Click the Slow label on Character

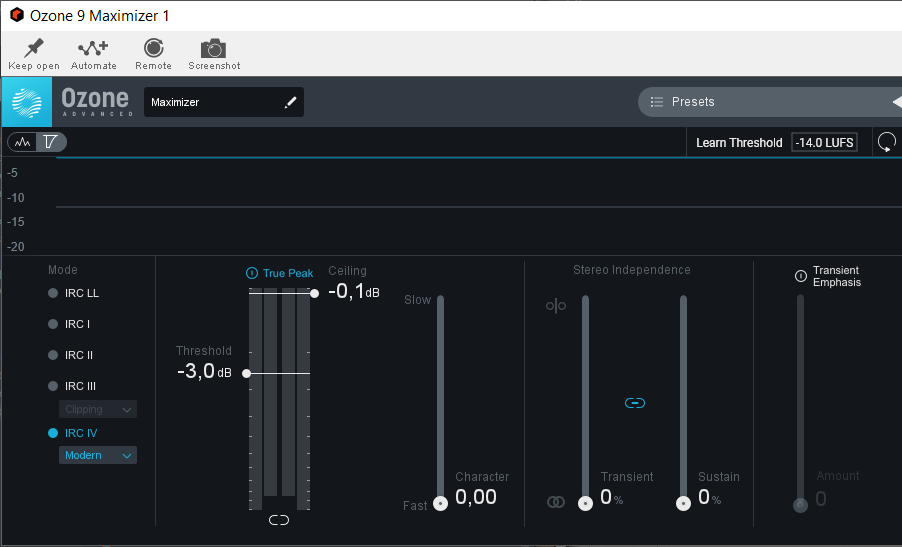click(417, 300)
